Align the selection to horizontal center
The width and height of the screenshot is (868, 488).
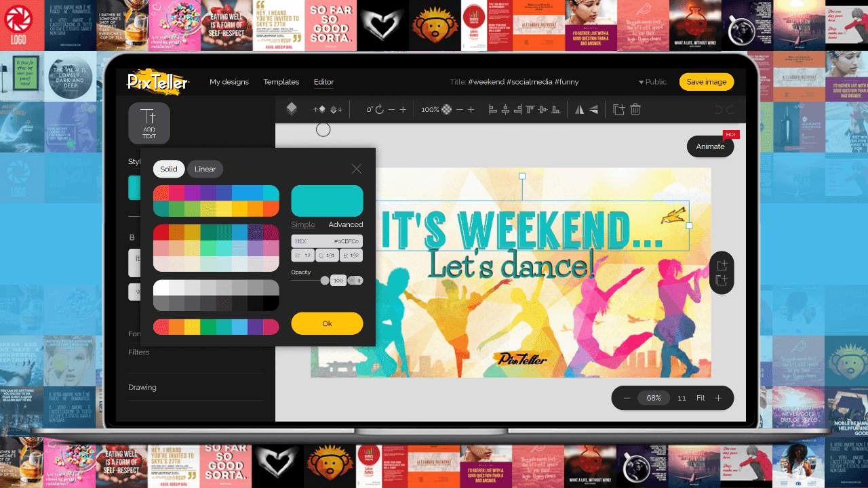click(x=505, y=109)
